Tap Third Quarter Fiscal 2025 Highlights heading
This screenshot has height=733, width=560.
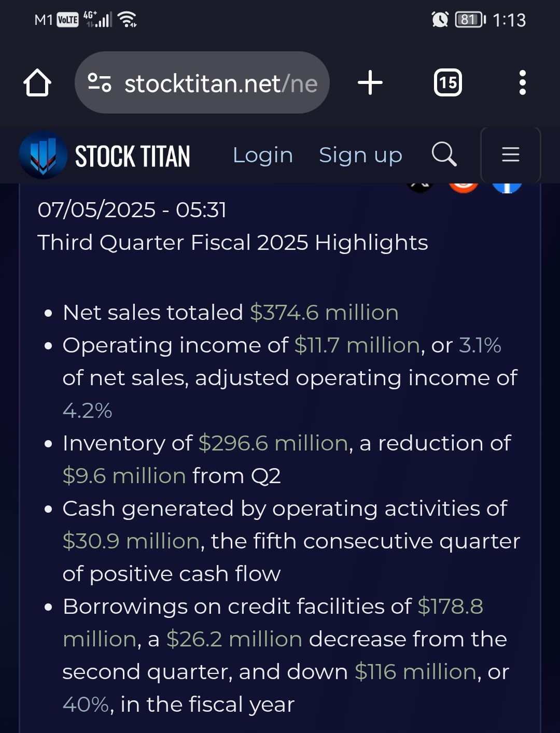(x=233, y=243)
